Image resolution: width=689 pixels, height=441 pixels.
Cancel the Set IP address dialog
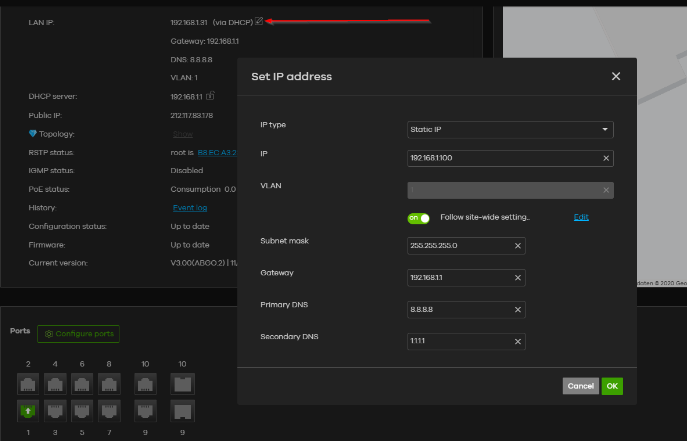[x=580, y=386]
